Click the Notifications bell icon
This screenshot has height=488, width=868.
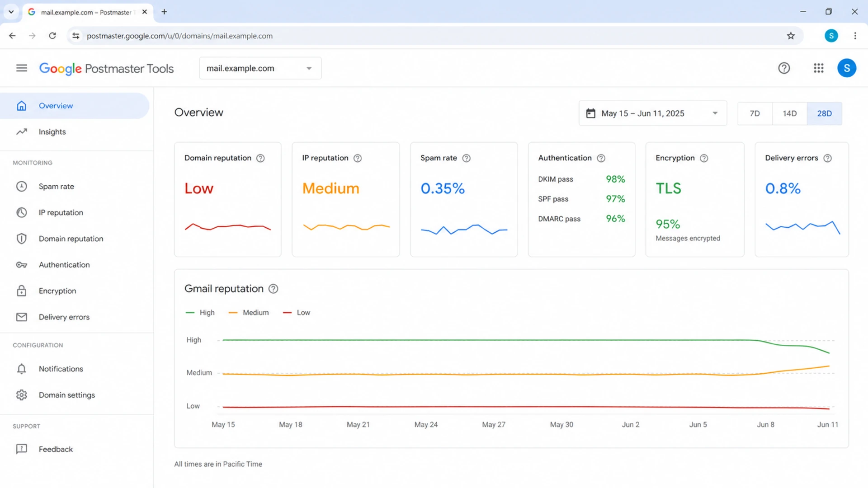(22, 369)
